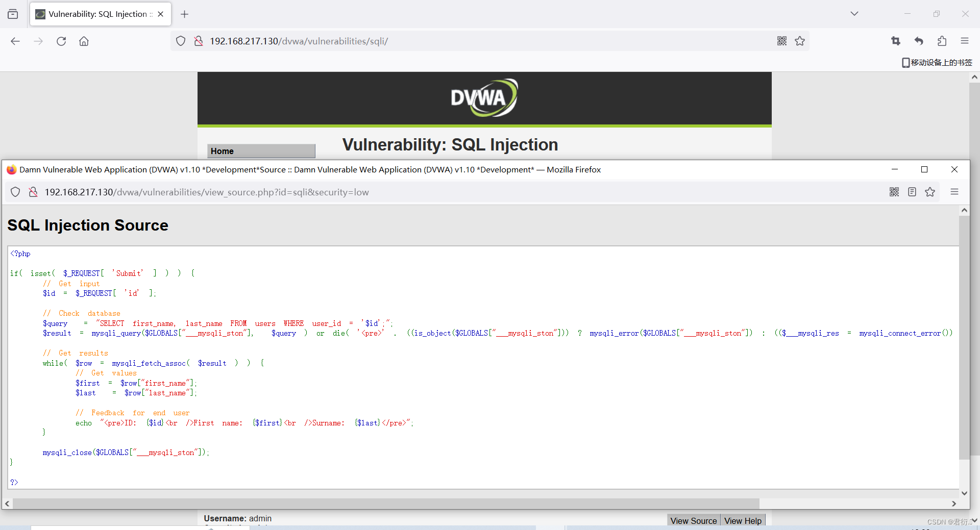Maximize the source popup window
980x530 pixels.
[x=924, y=169]
